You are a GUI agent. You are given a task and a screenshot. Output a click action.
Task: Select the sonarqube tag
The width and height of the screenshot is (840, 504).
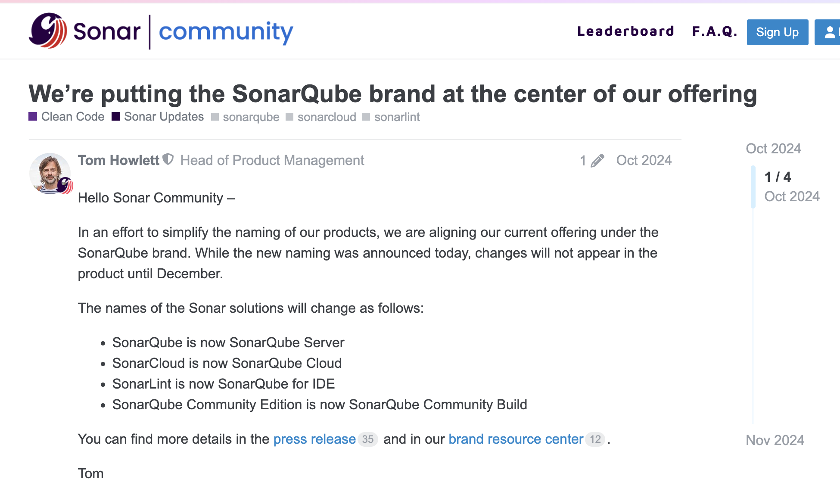(251, 117)
